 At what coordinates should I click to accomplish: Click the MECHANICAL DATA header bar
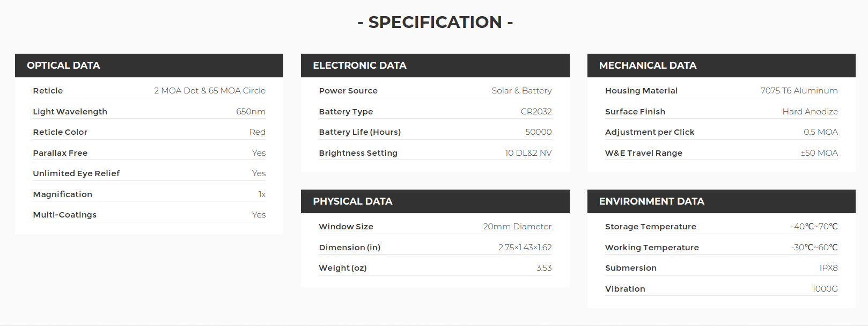(722, 66)
